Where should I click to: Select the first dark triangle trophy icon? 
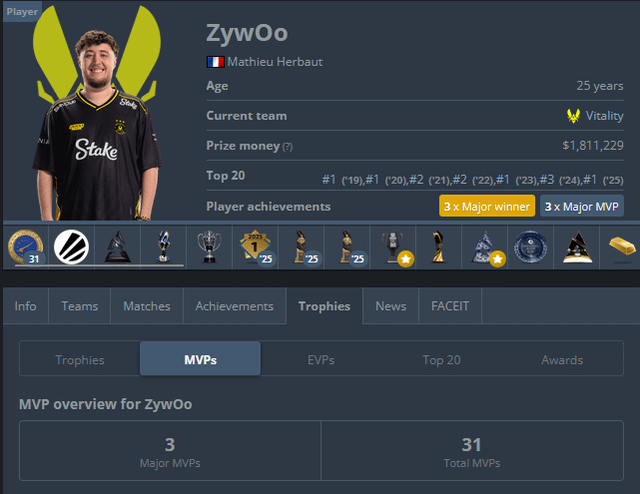coord(118,247)
